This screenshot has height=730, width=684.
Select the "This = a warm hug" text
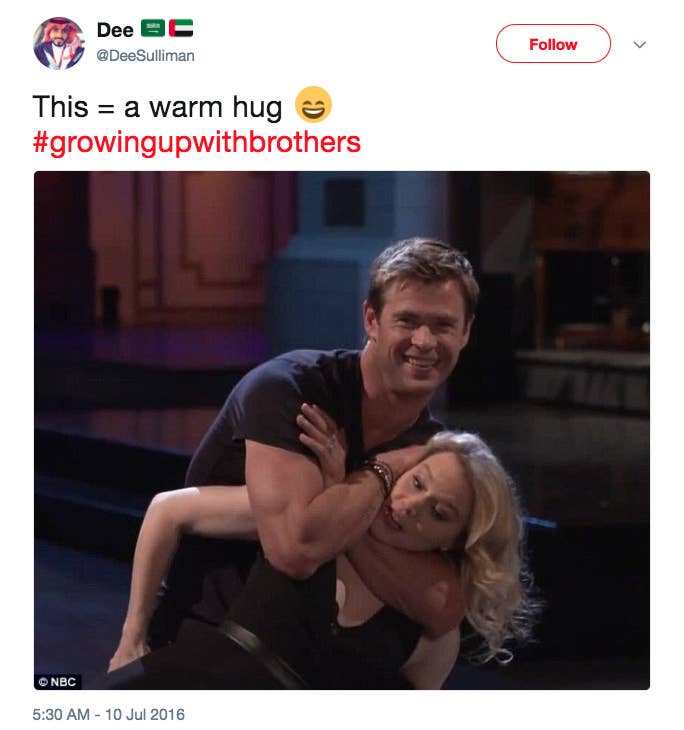pyautogui.click(x=157, y=107)
